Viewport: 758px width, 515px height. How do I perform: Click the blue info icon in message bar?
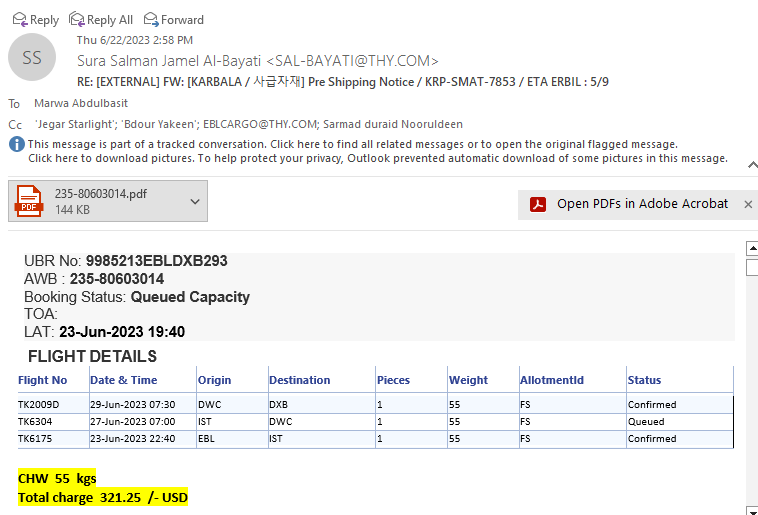pyautogui.click(x=17, y=144)
